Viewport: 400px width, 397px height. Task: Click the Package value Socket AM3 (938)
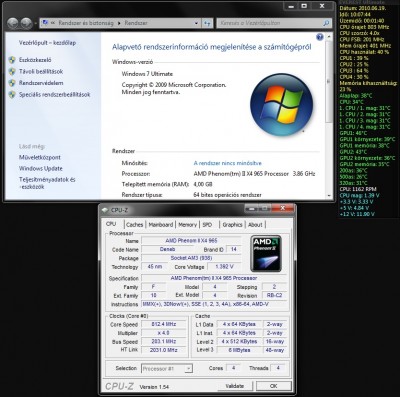point(191,258)
